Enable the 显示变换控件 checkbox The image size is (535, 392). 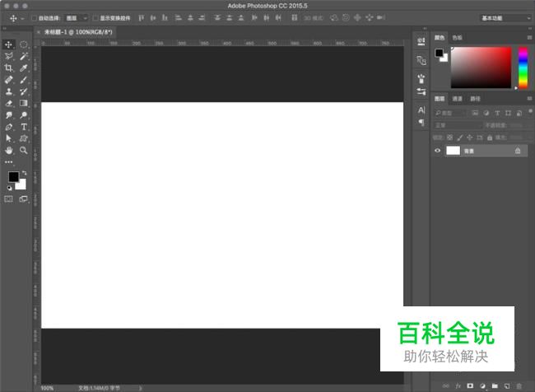click(95, 17)
